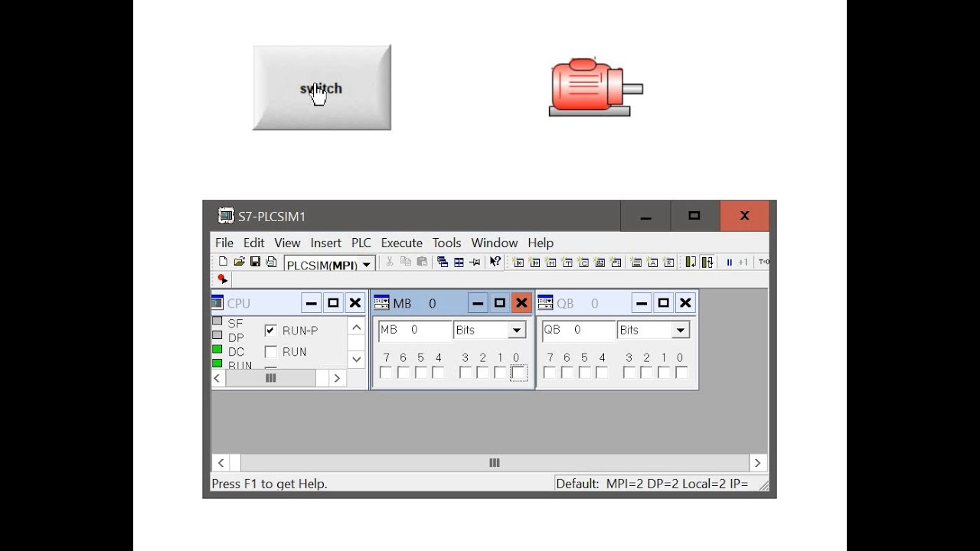Insert a generic variable subwindow icon
Screen dimensions: 980x551
[x=599, y=262]
